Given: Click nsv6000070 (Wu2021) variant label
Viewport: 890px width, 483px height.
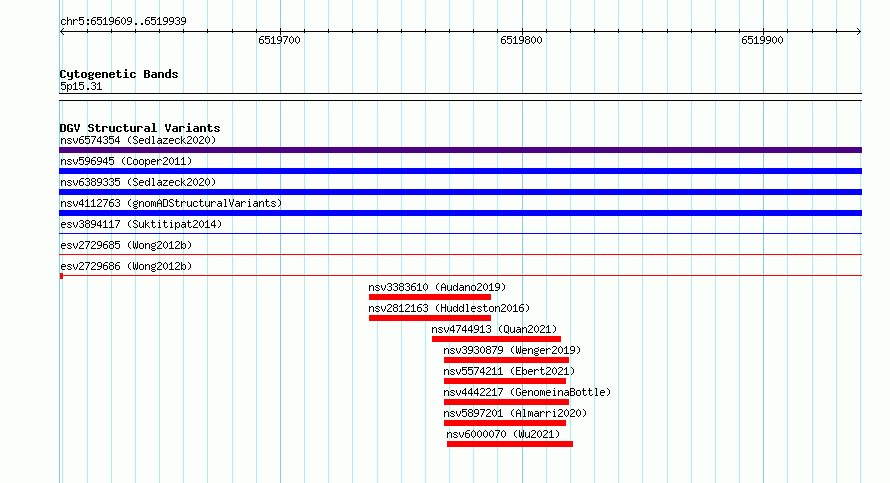Looking at the screenshot, I should [503, 434].
